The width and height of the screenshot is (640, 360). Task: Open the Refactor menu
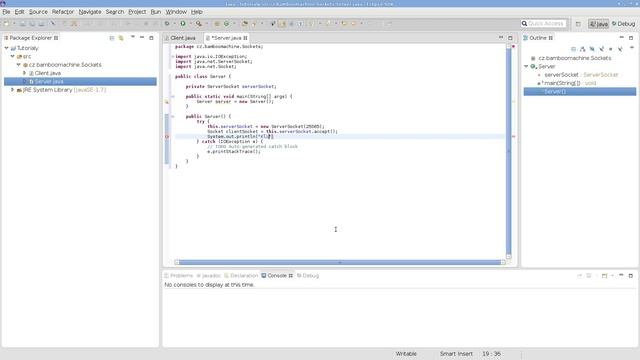62,12
